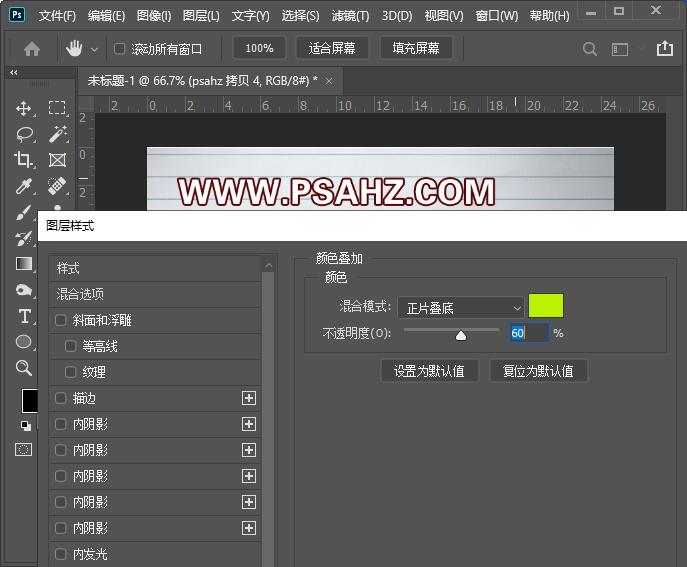The height and width of the screenshot is (567, 687).
Task: Open the 滤镜(T) menu
Action: click(351, 16)
